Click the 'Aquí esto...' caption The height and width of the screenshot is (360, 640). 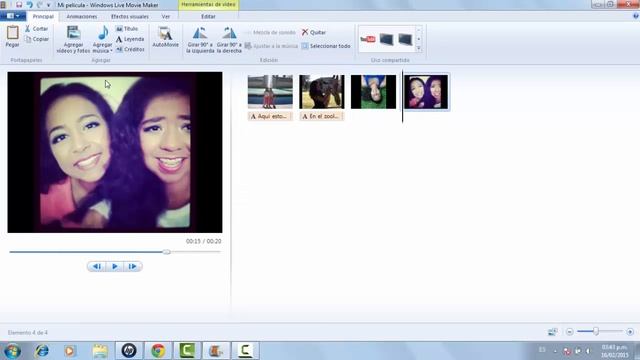(x=270, y=116)
